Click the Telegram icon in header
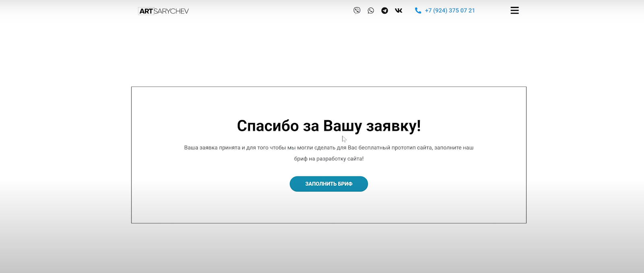 click(x=385, y=10)
